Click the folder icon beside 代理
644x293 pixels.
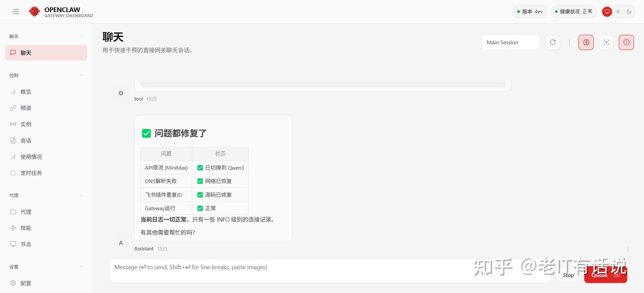(x=13, y=212)
